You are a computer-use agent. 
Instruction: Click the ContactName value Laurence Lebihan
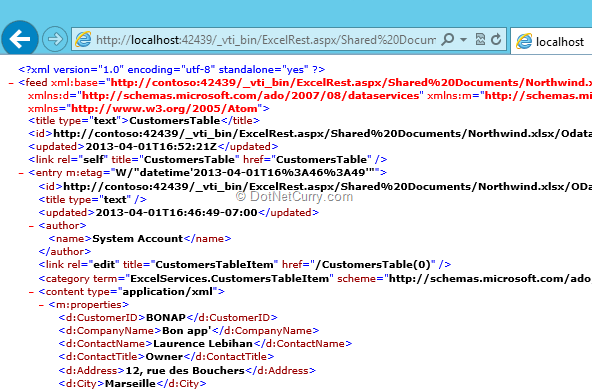click(x=203, y=344)
